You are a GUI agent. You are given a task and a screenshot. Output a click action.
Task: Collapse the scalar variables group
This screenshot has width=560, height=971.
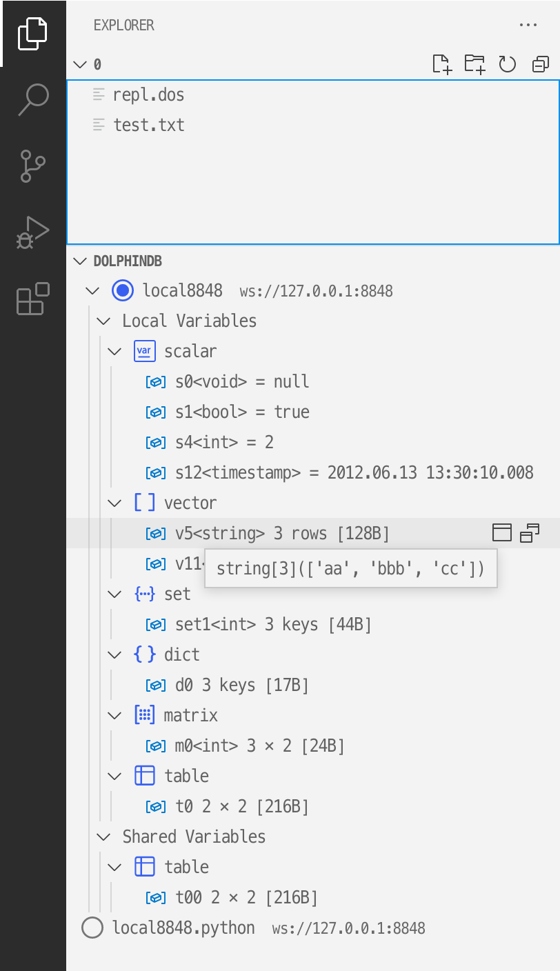pos(115,351)
